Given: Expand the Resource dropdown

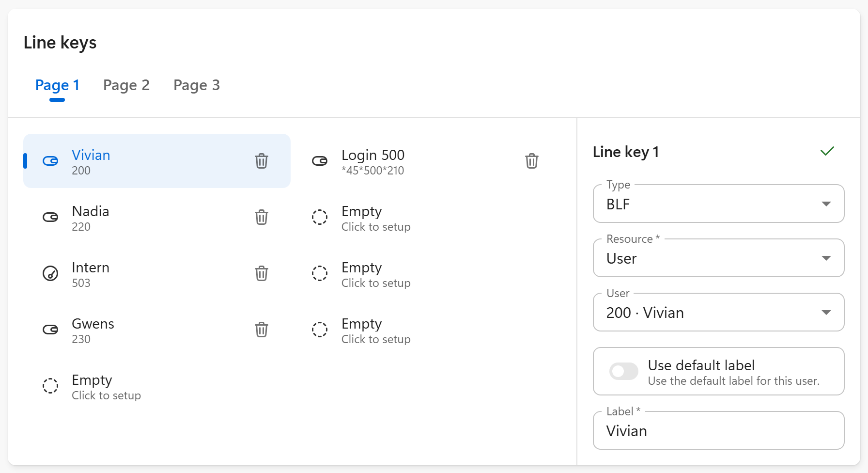Looking at the screenshot, I should coord(718,258).
